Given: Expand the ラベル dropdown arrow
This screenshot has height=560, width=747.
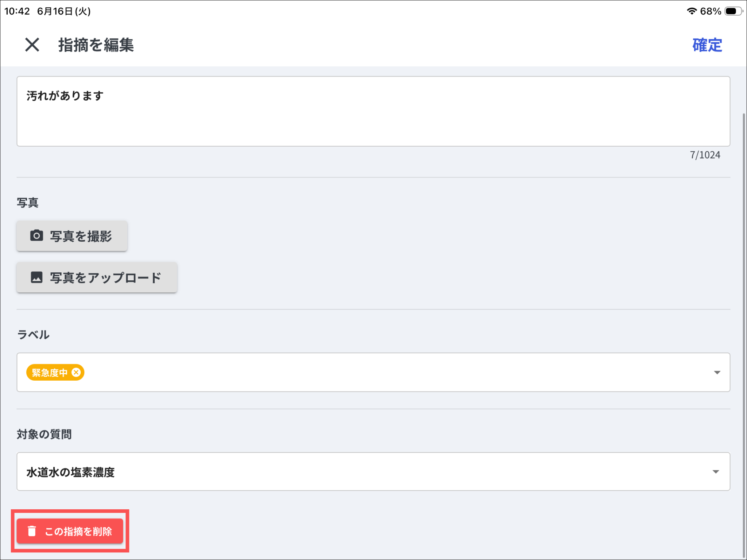Looking at the screenshot, I should [717, 372].
